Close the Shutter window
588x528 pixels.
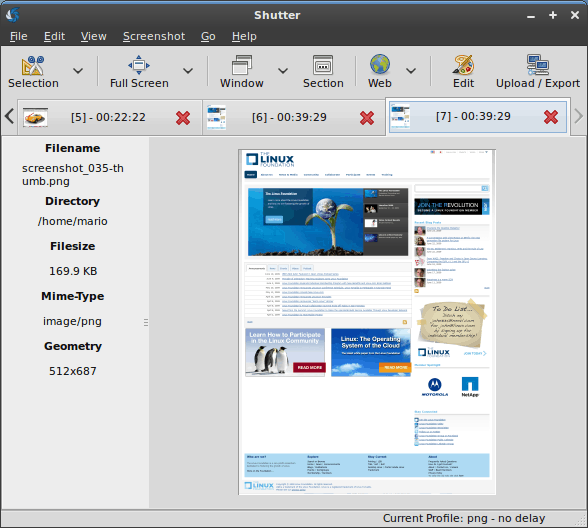click(575, 15)
